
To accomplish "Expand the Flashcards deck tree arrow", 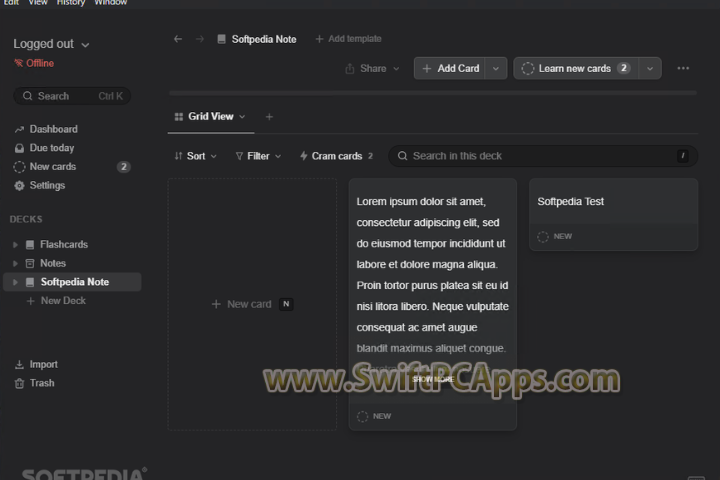I will point(15,245).
